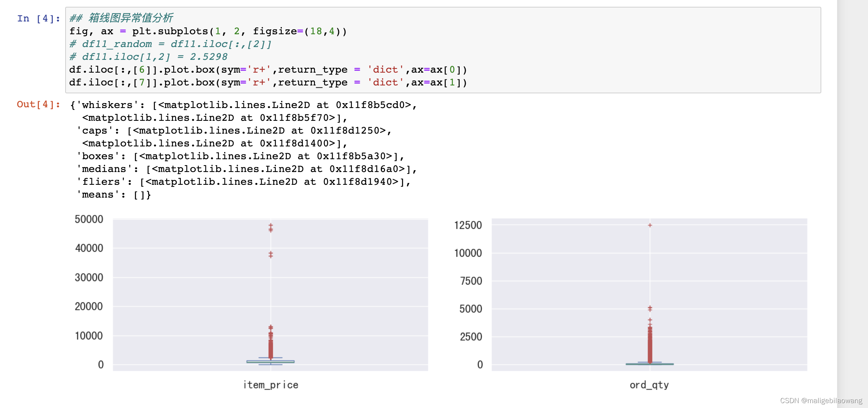Click the df.iloc[:,[7]] plot.box code line
The height and width of the screenshot is (408, 868).
click(x=268, y=82)
